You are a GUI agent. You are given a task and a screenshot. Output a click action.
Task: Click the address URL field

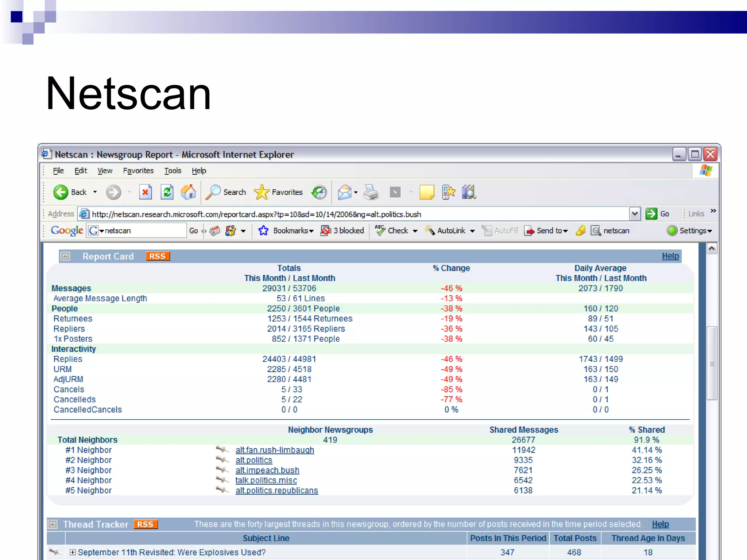coord(354,214)
